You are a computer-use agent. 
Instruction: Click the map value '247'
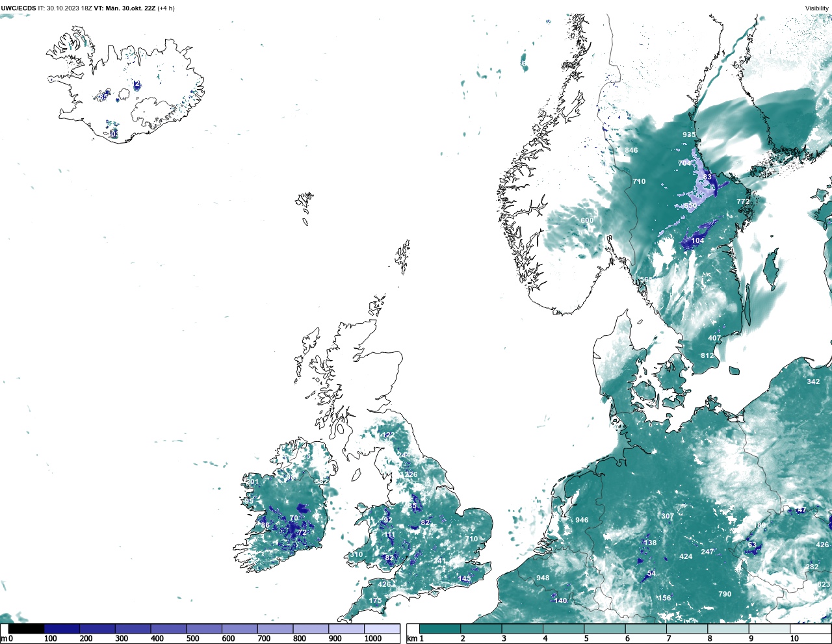pos(707,552)
